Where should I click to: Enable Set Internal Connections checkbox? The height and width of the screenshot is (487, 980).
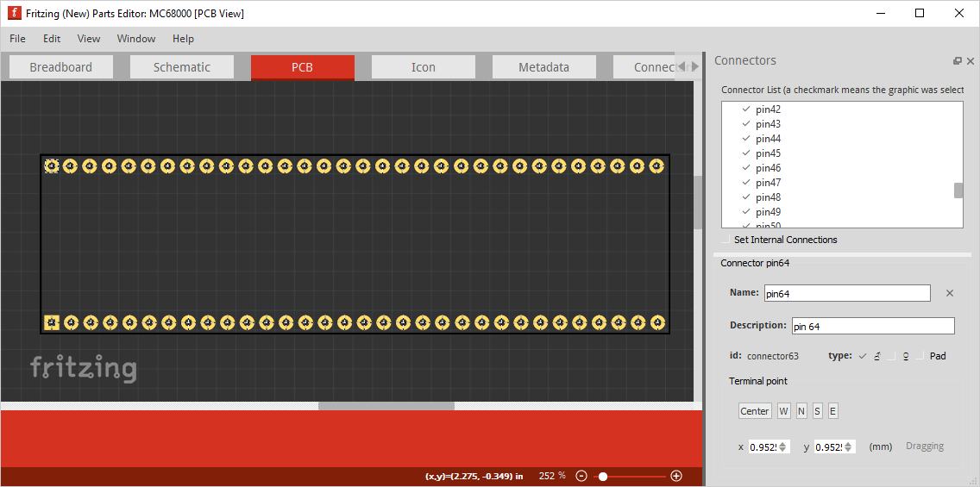[x=726, y=240]
